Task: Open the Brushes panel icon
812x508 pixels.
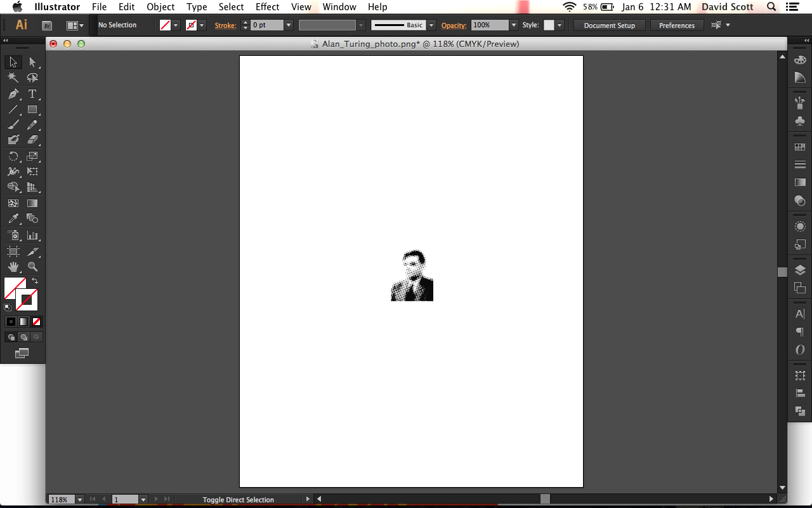Action: pos(800,102)
